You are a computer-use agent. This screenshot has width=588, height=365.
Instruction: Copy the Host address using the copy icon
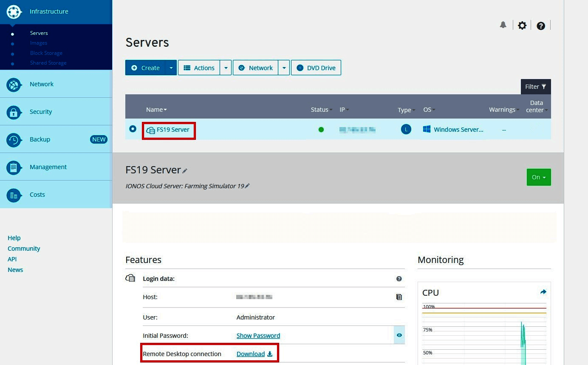pos(399,297)
